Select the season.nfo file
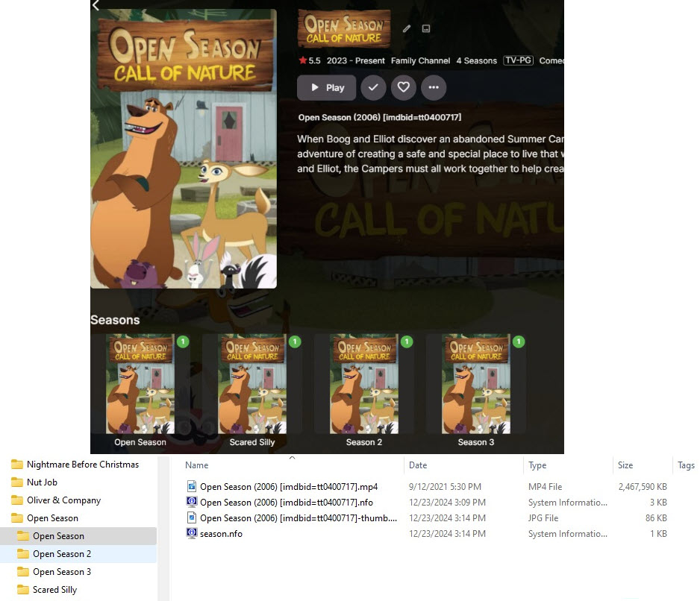700x601 pixels. coord(221,534)
